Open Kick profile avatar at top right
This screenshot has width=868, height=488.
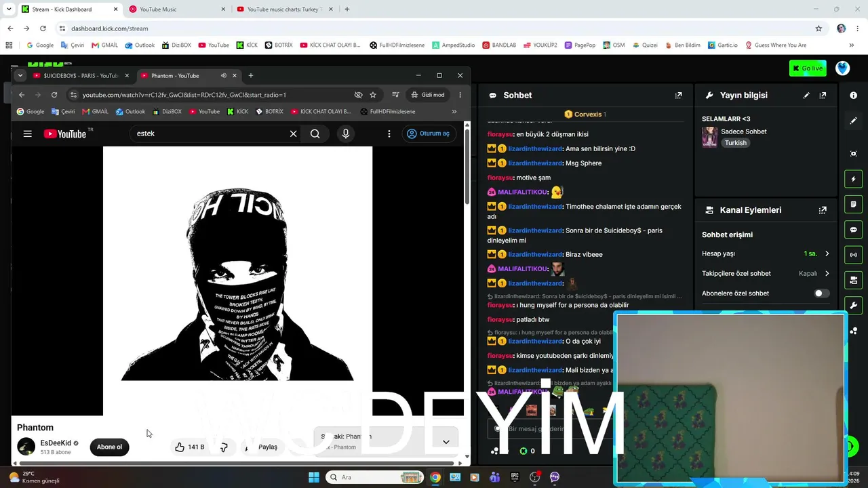[842, 68]
